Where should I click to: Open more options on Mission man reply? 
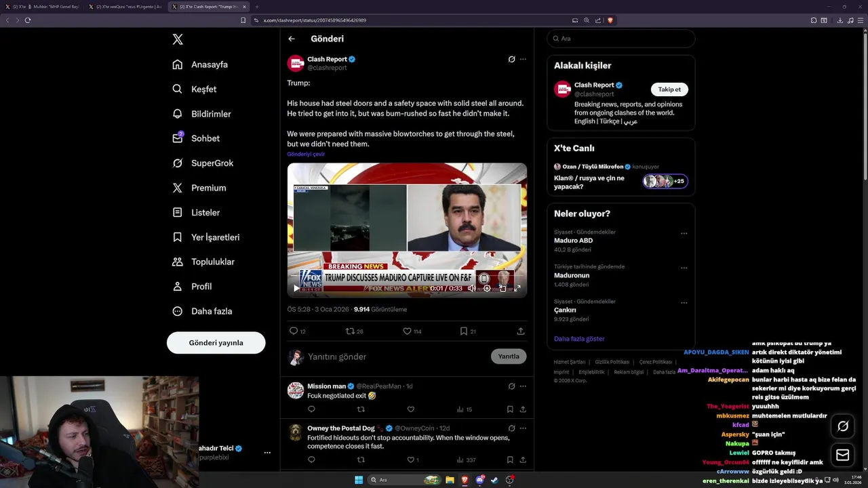tap(523, 386)
